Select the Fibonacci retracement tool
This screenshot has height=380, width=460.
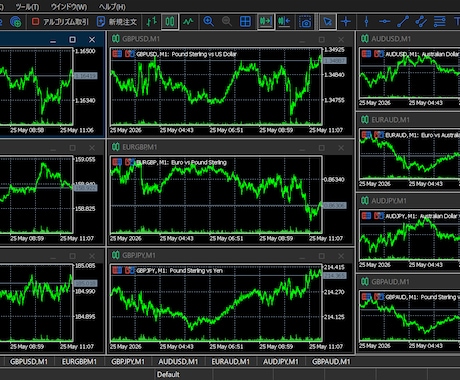[440, 22]
